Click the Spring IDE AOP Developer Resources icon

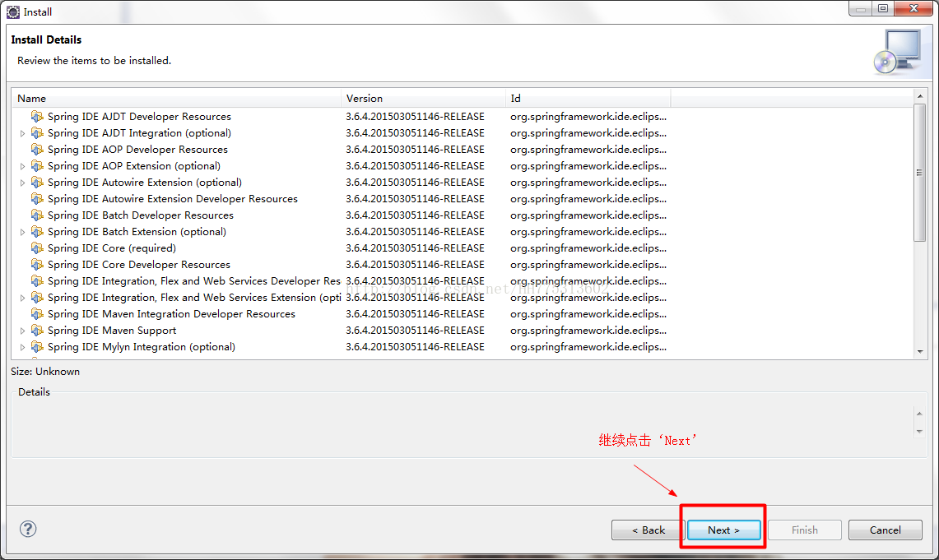tap(37, 149)
